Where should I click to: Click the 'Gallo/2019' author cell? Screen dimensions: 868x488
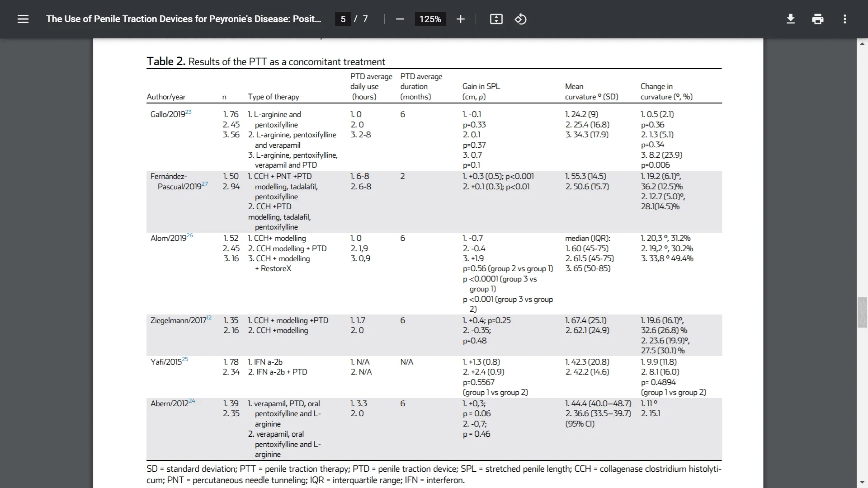(168, 114)
